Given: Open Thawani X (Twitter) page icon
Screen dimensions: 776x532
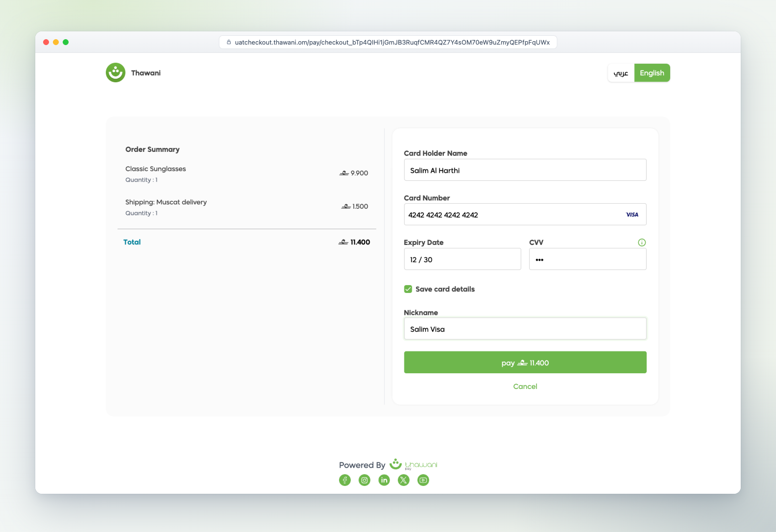Looking at the screenshot, I should [404, 480].
